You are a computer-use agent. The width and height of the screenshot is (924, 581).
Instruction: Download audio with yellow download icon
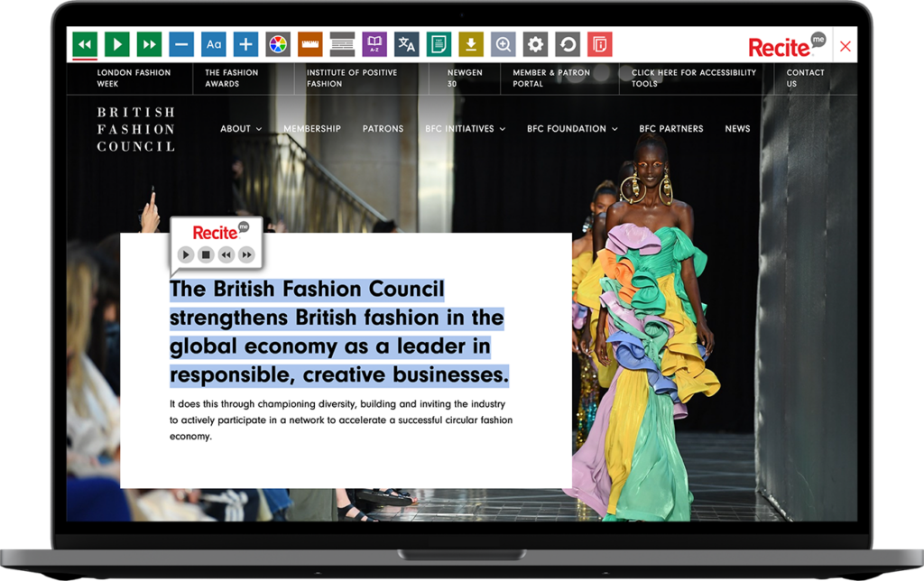pyautogui.click(x=471, y=44)
